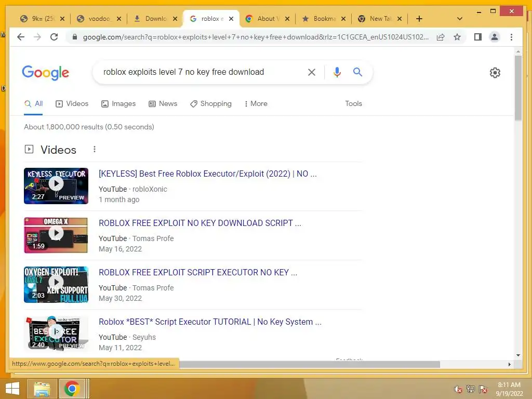Image resolution: width=532 pixels, height=399 pixels.
Task: Open Chrome side panel
Action: tap(478, 37)
